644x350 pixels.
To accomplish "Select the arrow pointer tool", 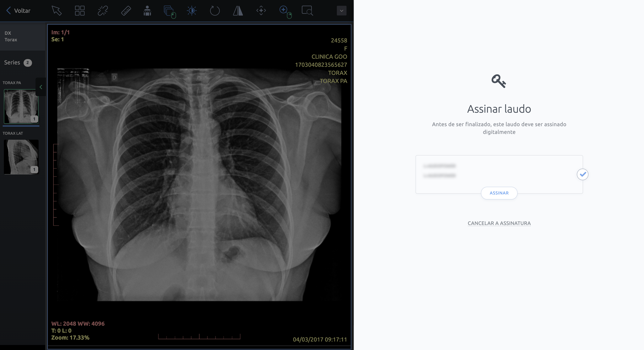I will point(57,11).
